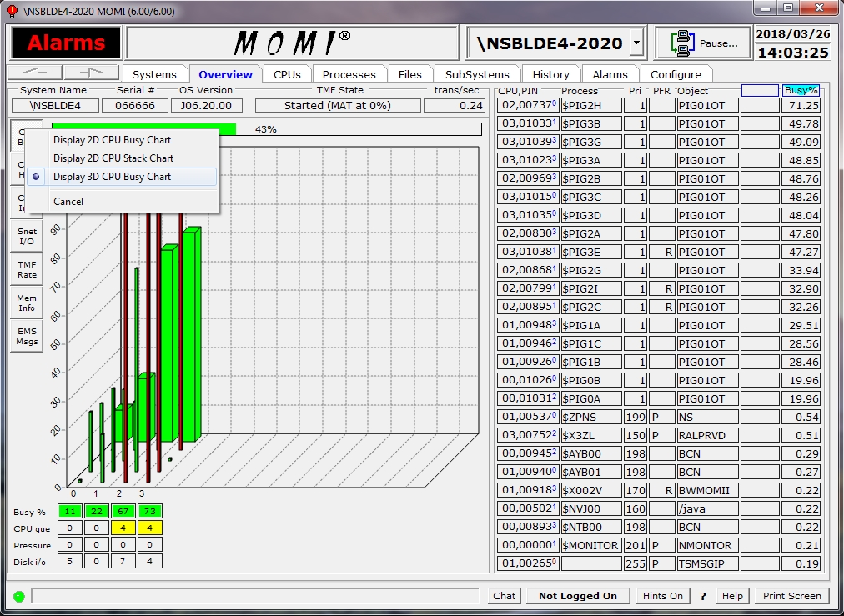This screenshot has width=844, height=616.
Task: Show the TMF Rate chart
Action: tap(27, 269)
